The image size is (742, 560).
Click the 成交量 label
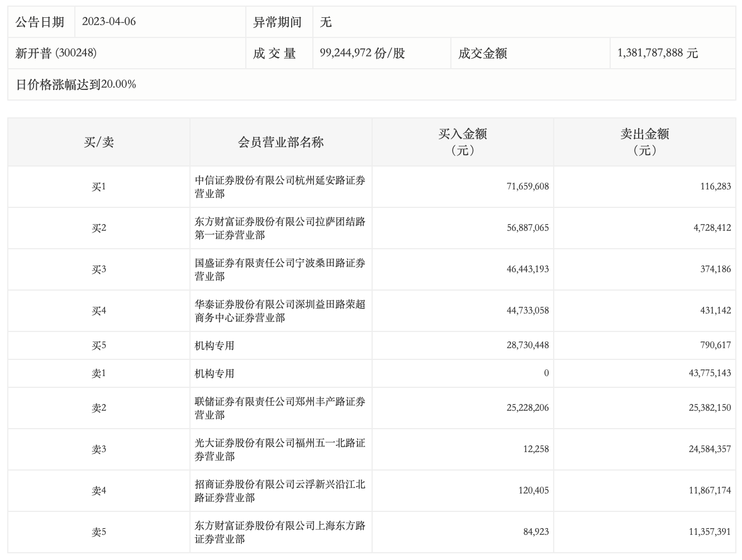point(274,53)
